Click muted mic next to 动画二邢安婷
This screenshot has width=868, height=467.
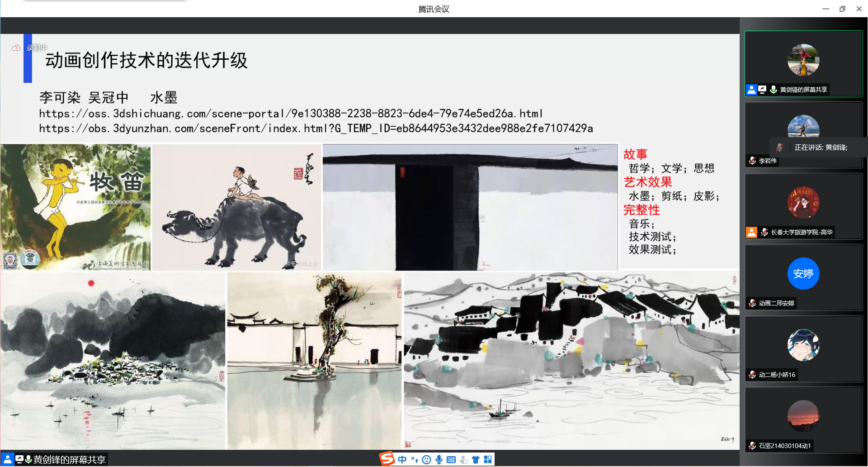click(752, 303)
